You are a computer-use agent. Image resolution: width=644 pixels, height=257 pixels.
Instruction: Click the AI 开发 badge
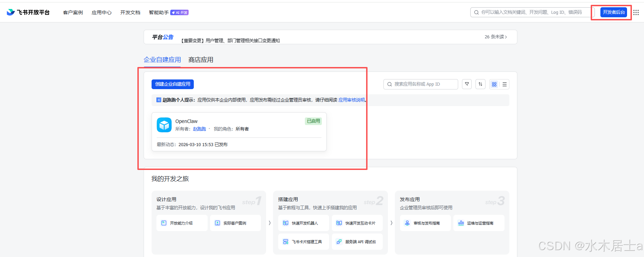pyautogui.click(x=179, y=12)
